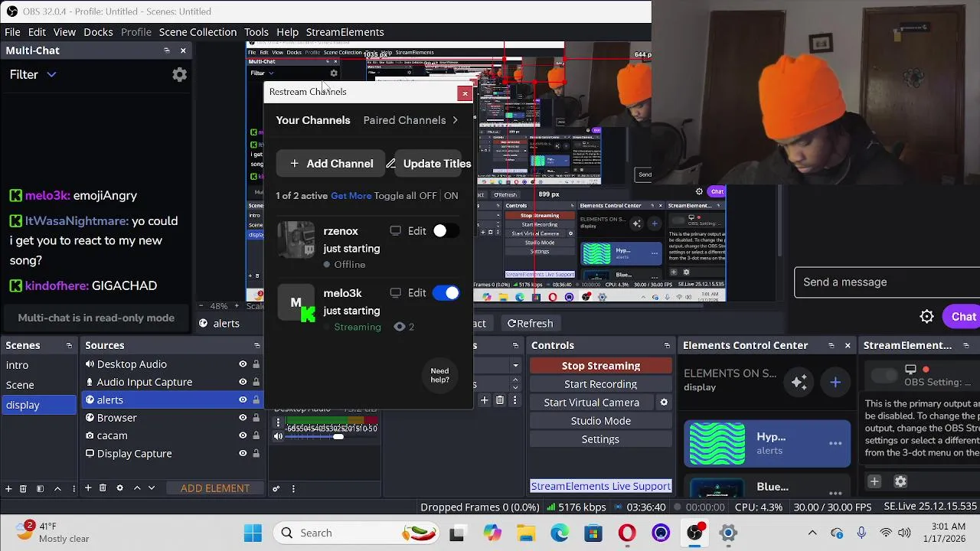The height and width of the screenshot is (551, 980).
Task: Open Desktop Audio three-dot options in mixer
Action: 278,422
